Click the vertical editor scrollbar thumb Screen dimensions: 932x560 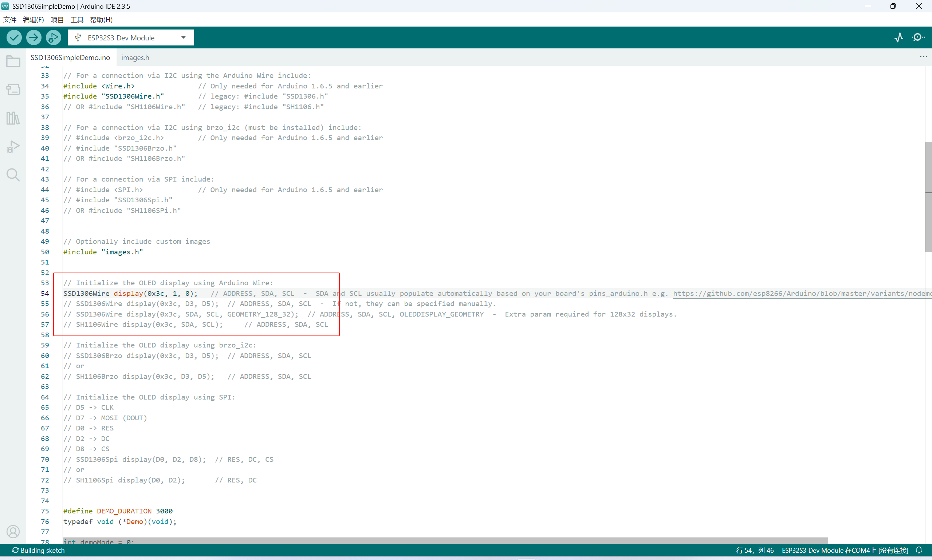928,196
